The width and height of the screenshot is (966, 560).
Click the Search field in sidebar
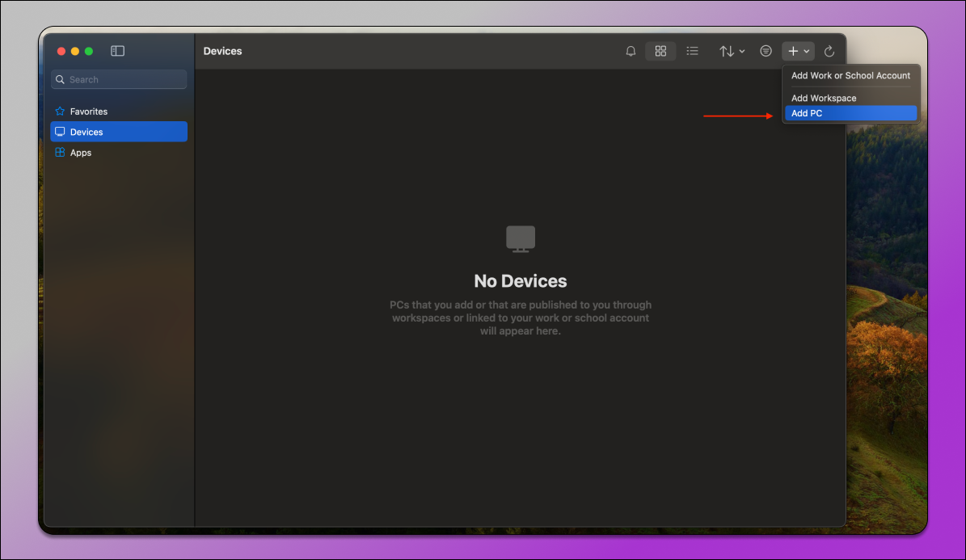[x=119, y=79]
